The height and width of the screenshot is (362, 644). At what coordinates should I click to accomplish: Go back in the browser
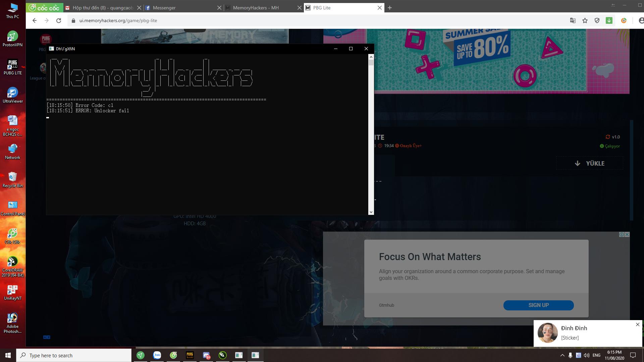pyautogui.click(x=34, y=20)
